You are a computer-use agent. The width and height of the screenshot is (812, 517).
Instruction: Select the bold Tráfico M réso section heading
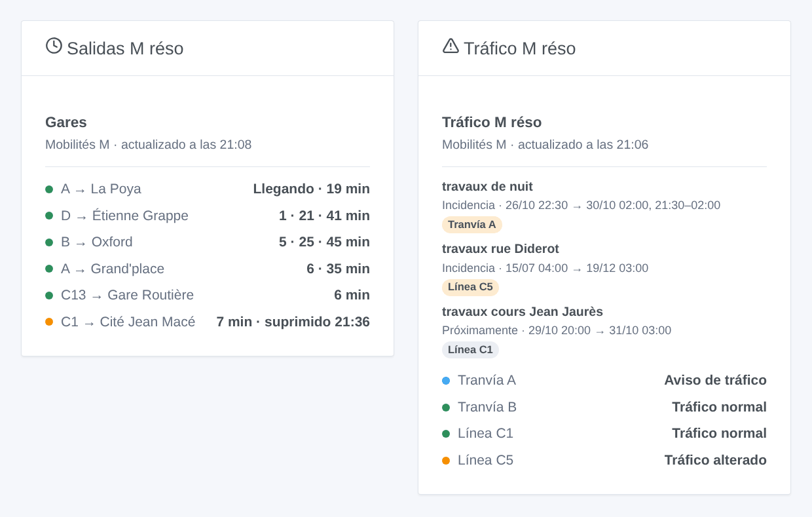[x=492, y=123]
